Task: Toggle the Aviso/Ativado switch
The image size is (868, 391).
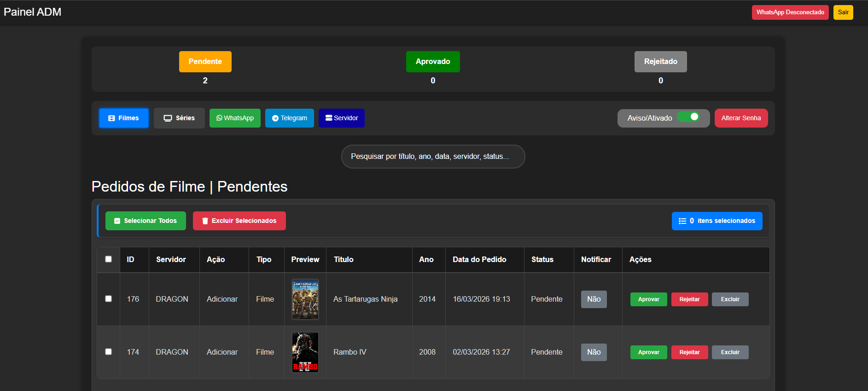Action: click(x=689, y=117)
